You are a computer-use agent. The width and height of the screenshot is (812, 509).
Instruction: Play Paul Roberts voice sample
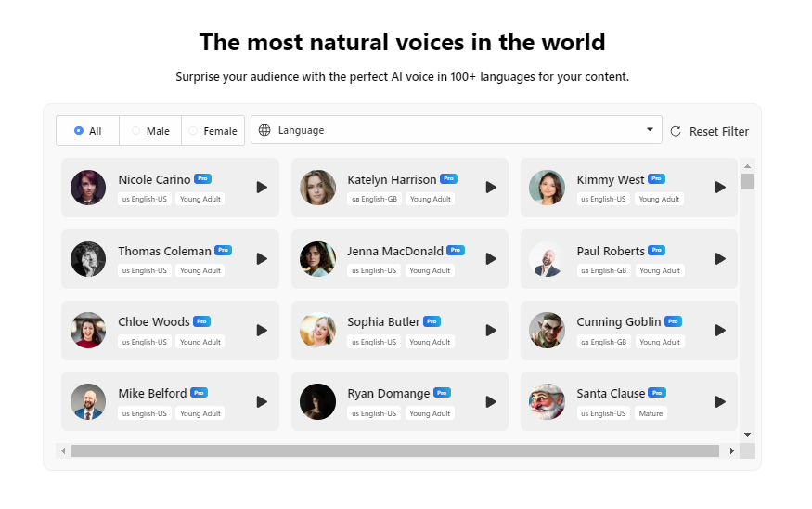(x=720, y=258)
